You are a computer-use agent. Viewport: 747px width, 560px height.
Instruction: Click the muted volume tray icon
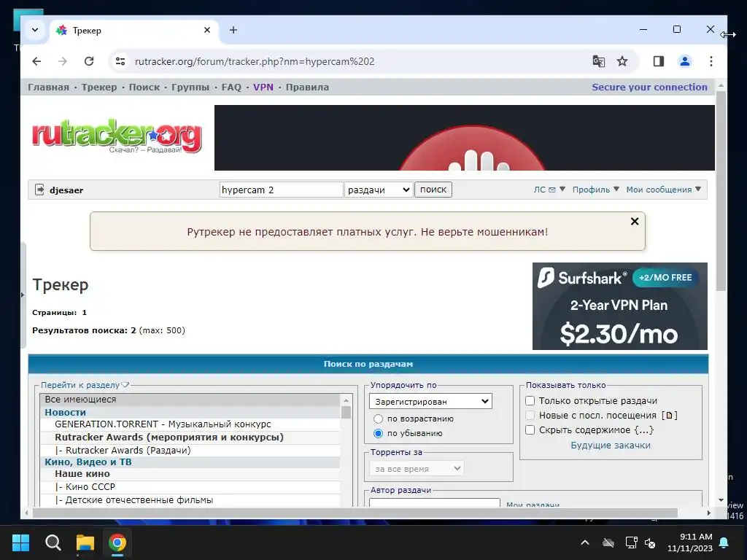(x=650, y=542)
